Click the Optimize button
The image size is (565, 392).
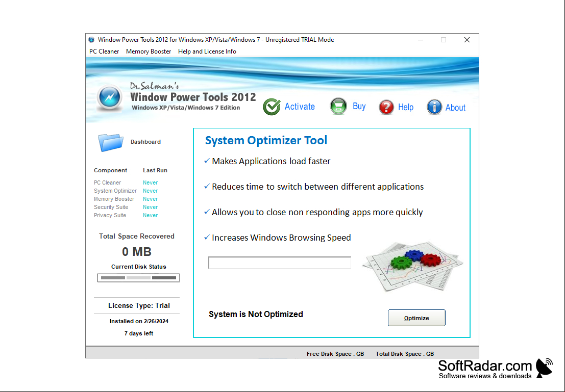click(x=416, y=318)
